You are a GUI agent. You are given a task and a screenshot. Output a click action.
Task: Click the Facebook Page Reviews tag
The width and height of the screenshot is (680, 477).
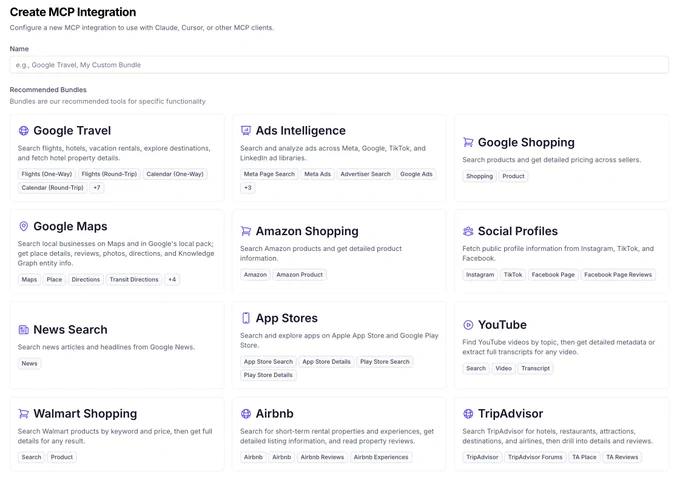click(618, 274)
